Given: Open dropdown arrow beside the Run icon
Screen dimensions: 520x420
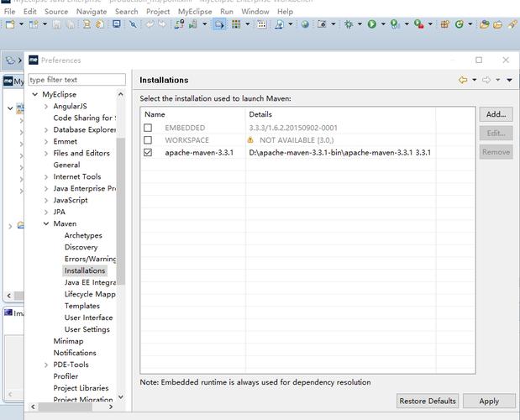Looking at the screenshot, I should (x=383, y=24).
